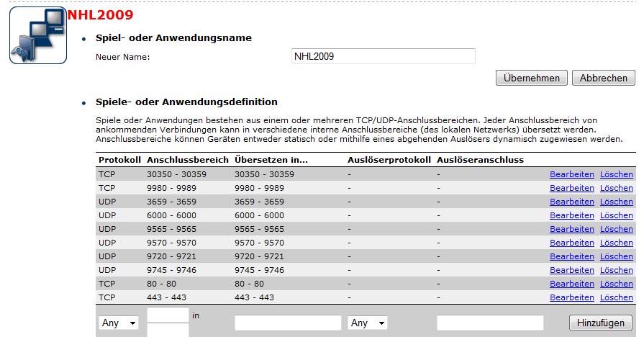Screen dimensions: 644x337
Task: Click the Abbrechen button
Action: coord(603,78)
